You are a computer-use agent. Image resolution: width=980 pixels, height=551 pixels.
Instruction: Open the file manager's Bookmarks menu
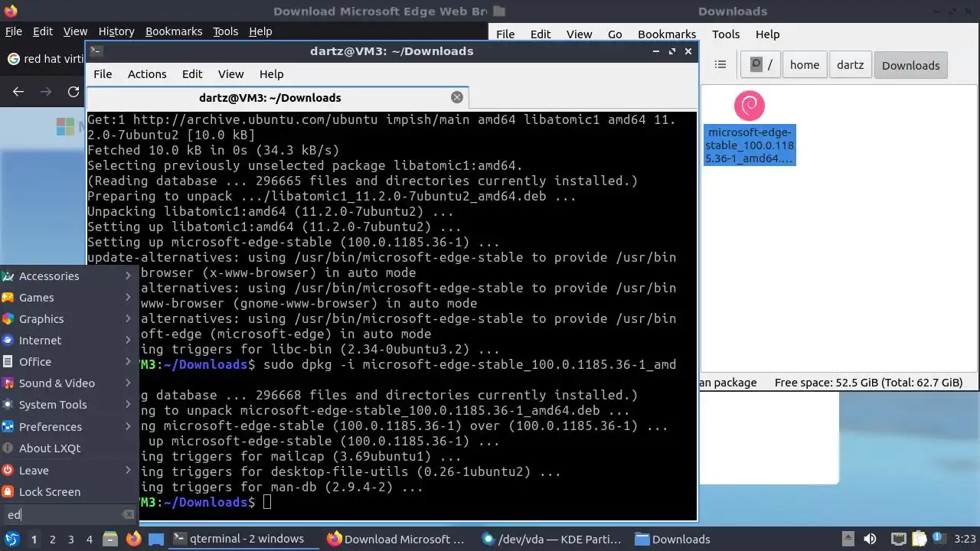[x=667, y=34]
